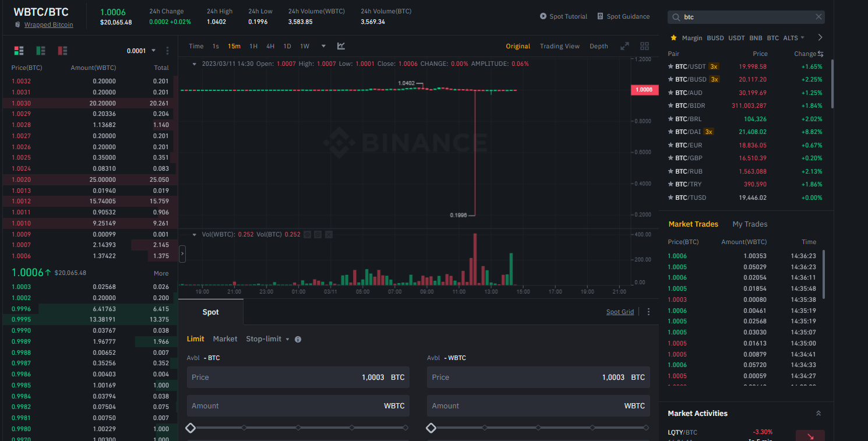Show only sell orders in order book
This screenshot has height=441, width=868.
click(x=62, y=51)
